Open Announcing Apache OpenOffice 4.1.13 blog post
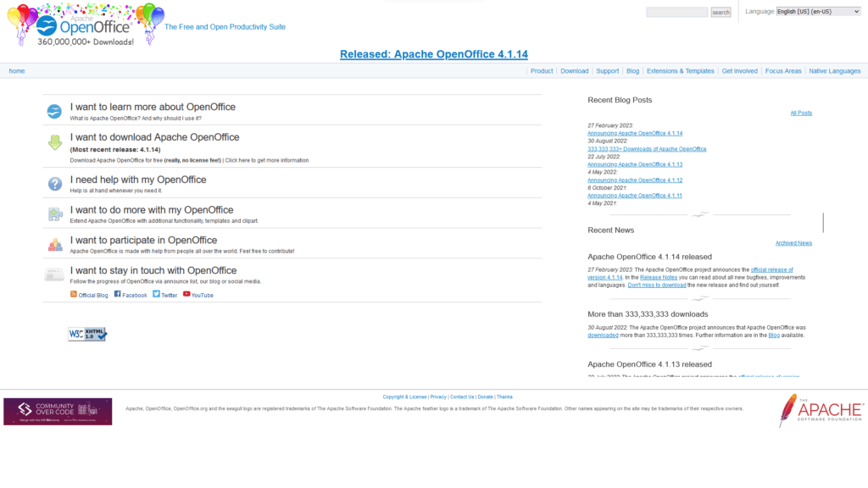This screenshot has width=868, height=488. 635,164
